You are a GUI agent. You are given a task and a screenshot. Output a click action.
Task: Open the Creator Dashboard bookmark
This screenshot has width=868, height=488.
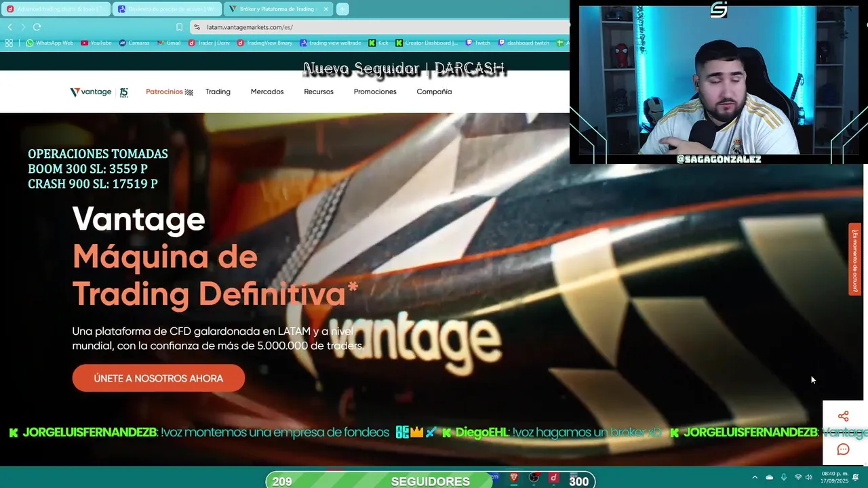pos(427,43)
